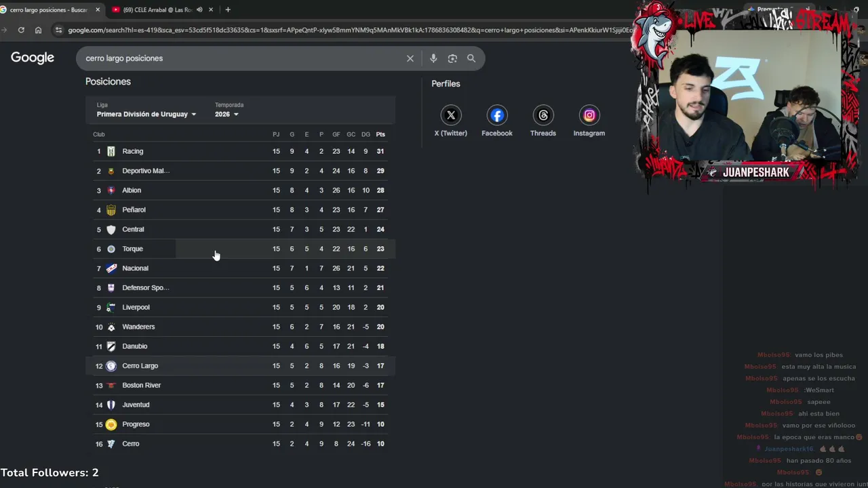Click the GF column header
The width and height of the screenshot is (868, 488).
(x=336, y=134)
